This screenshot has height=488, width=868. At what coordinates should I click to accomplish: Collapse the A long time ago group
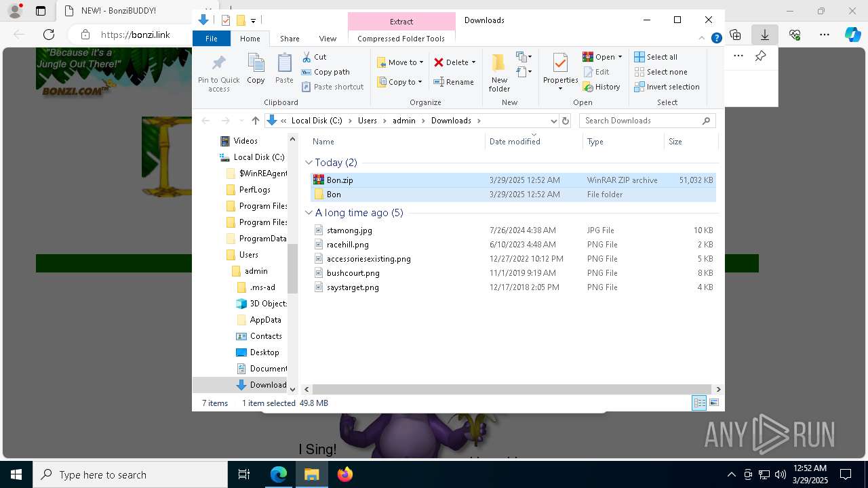pyautogui.click(x=309, y=213)
